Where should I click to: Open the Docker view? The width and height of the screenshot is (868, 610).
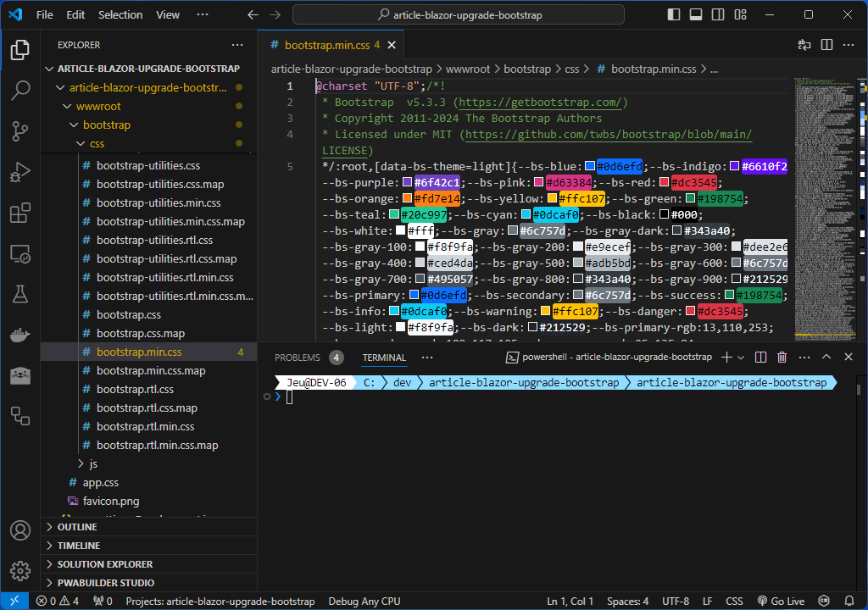click(x=20, y=335)
